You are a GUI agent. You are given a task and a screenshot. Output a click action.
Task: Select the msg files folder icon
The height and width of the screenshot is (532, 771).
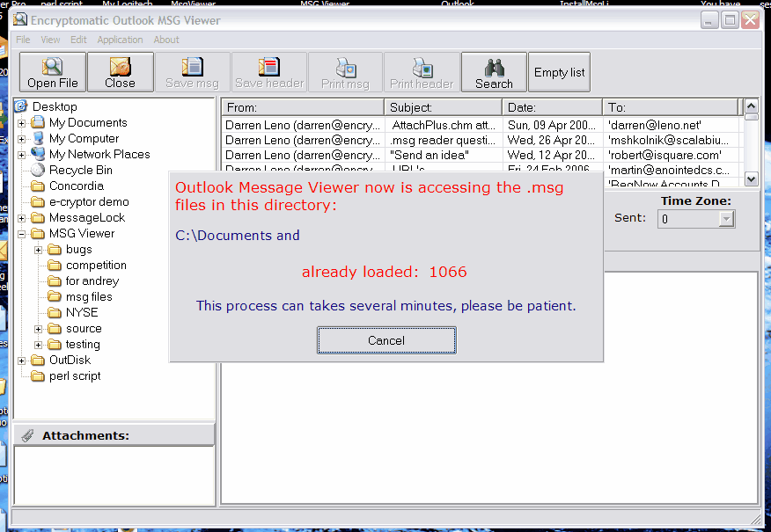click(55, 296)
